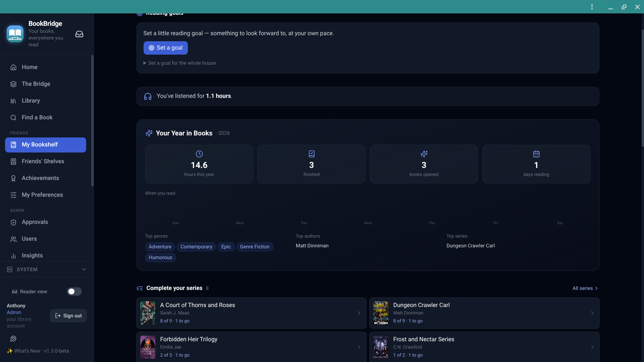Click the finished book checkmark icon
Image resolution: width=644 pixels, height=362 pixels.
tap(312, 154)
